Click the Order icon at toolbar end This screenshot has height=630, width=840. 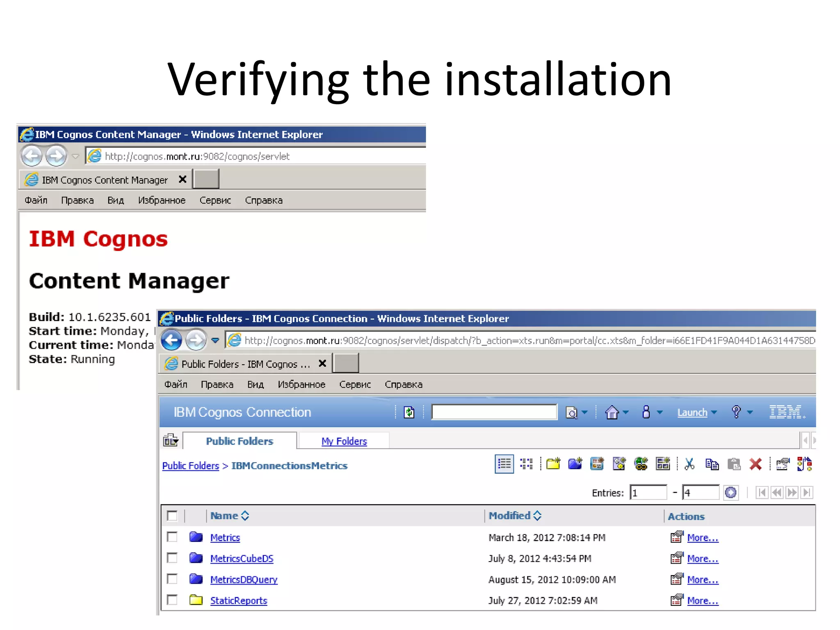(x=804, y=464)
